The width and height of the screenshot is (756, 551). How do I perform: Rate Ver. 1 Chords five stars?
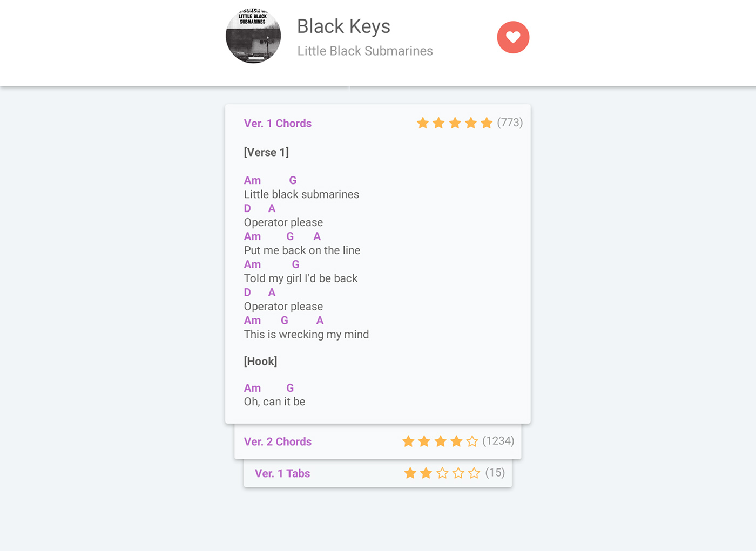[x=487, y=123]
